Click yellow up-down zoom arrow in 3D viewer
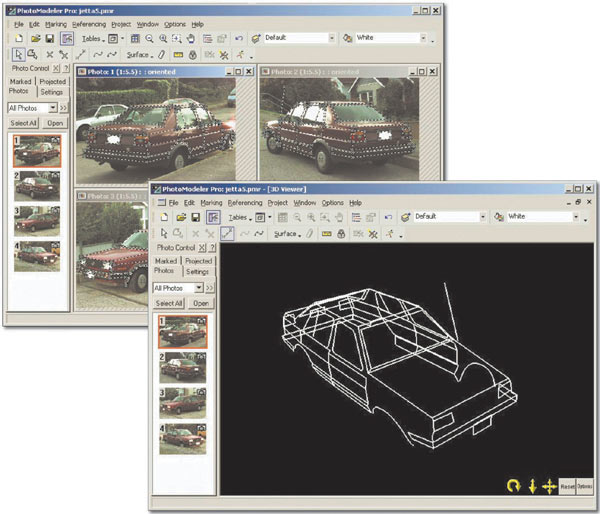600x514 pixels. (532, 486)
